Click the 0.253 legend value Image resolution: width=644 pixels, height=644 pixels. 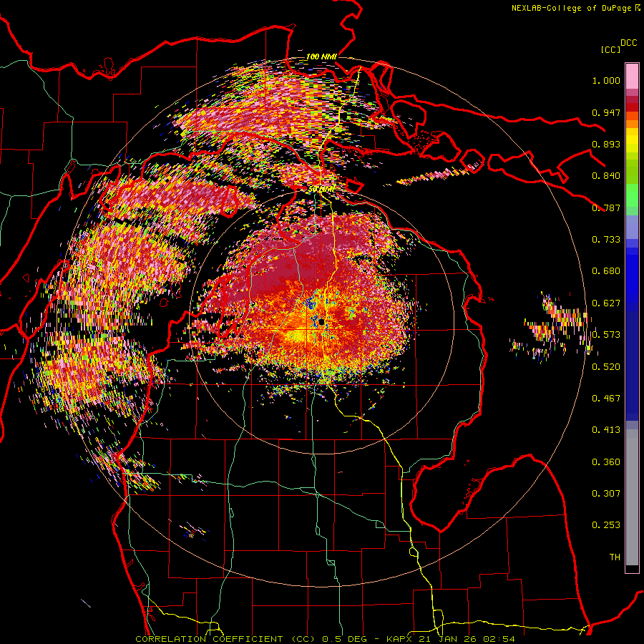(x=606, y=525)
